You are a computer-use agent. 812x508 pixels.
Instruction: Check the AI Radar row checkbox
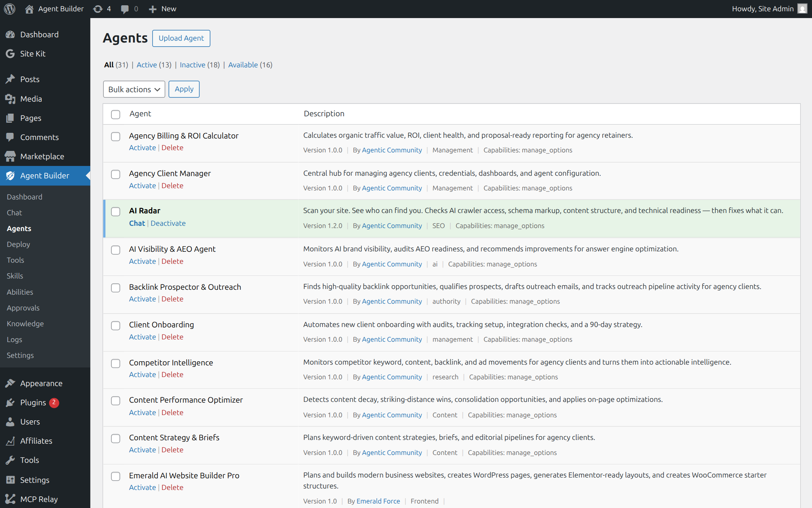click(x=116, y=211)
